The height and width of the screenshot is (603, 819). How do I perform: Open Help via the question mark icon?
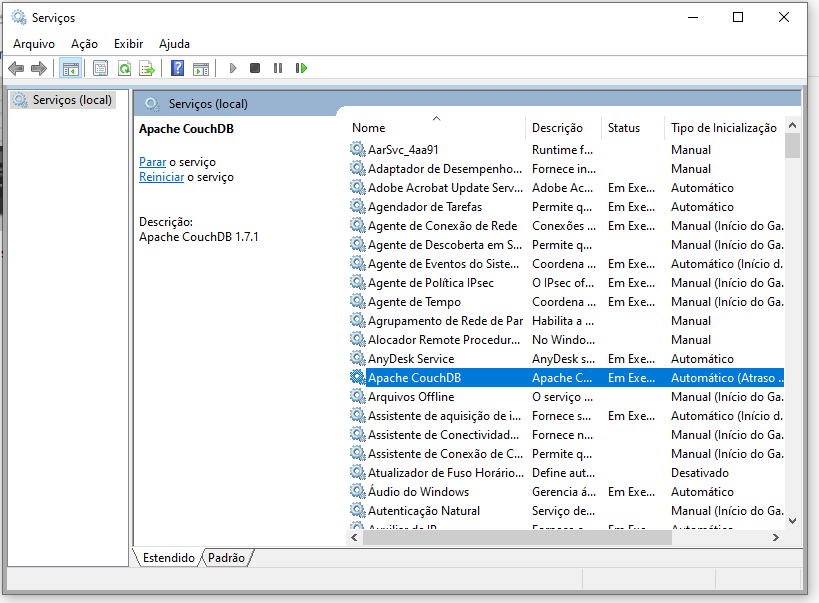[177, 68]
